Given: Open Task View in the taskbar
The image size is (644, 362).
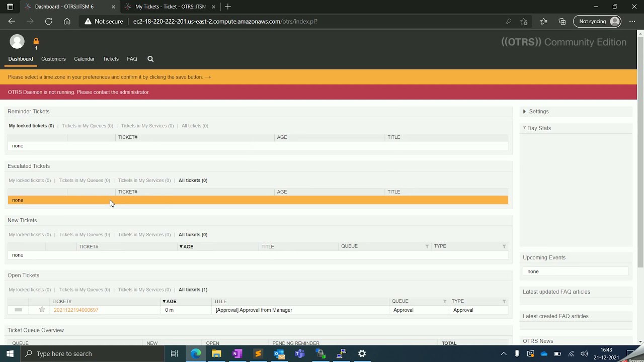Looking at the screenshot, I should [x=175, y=353].
